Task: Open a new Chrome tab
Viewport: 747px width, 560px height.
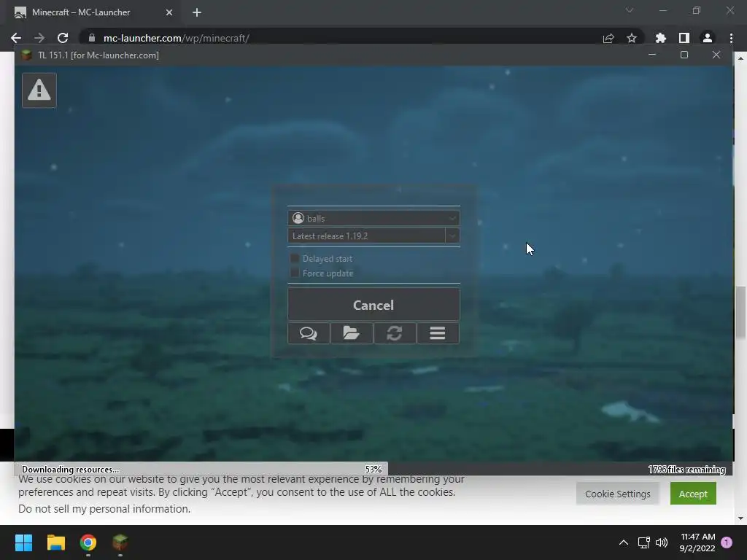Action: click(197, 12)
